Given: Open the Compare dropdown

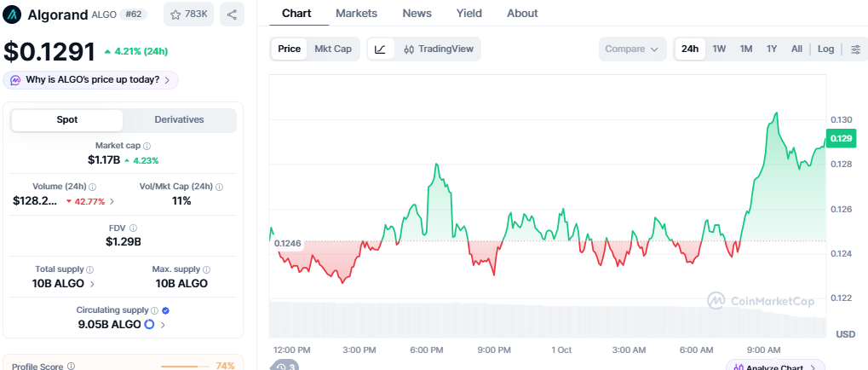Looking at the screenshot, I should [x=632, y=49].
